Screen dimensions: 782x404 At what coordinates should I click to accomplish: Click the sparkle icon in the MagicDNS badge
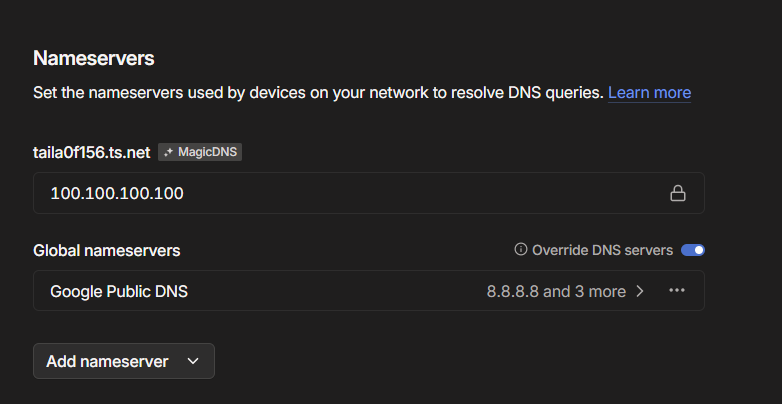[169, 153]
